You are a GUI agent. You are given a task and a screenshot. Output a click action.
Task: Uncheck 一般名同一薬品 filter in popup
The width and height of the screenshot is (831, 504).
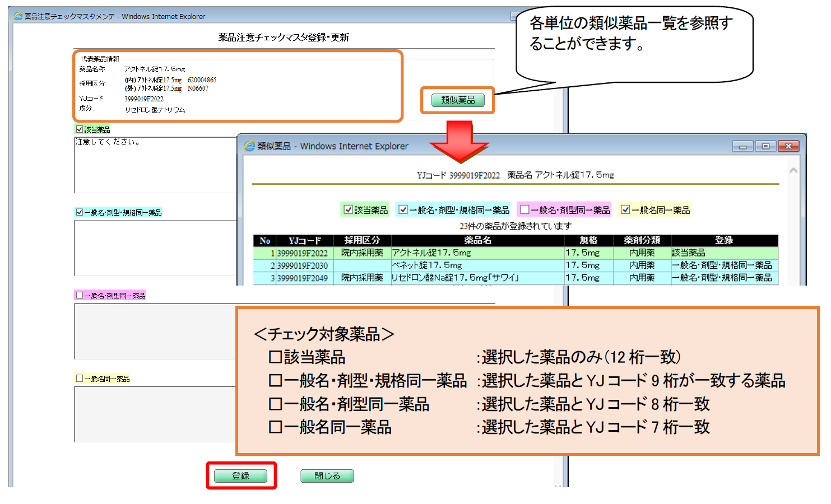[625, 209]
